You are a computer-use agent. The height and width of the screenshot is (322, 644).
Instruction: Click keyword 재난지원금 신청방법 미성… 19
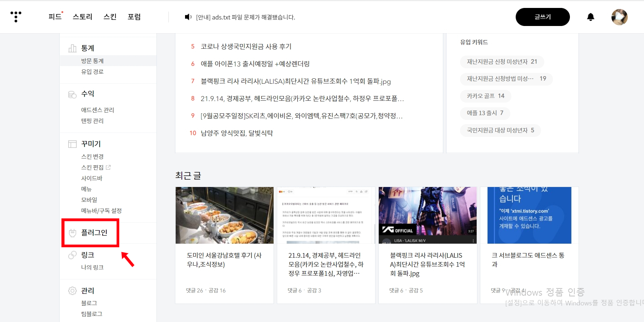pos(506,79)
